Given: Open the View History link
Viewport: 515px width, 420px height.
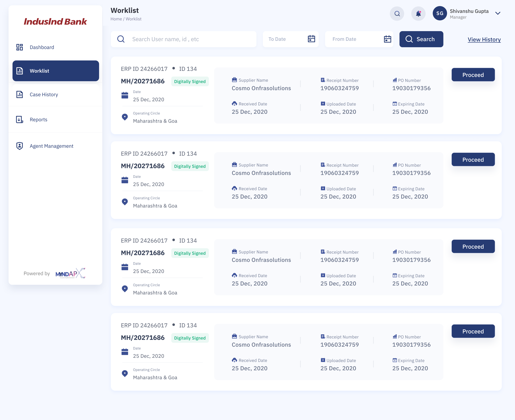Looking at the screenshot, I should pyautogui.click(x=484, y=39).
